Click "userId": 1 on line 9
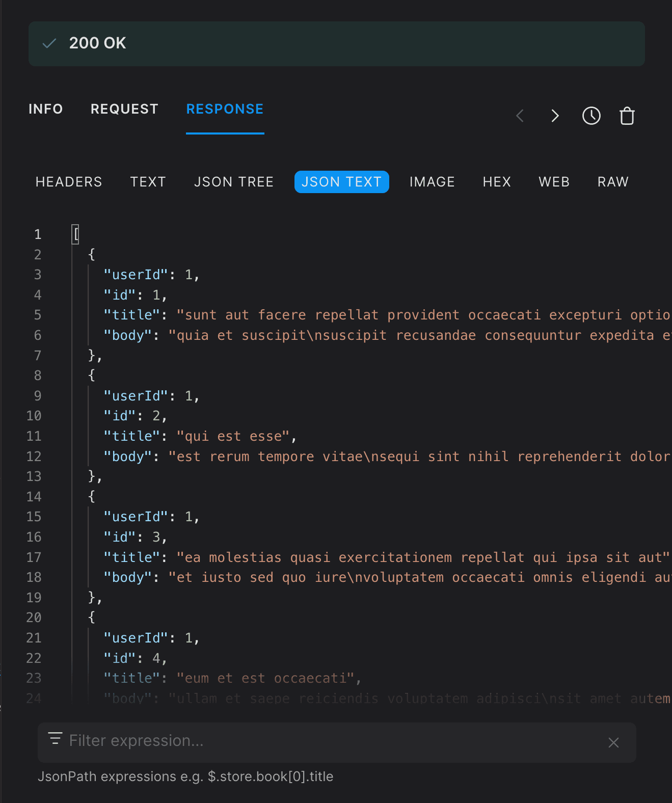 151,396
